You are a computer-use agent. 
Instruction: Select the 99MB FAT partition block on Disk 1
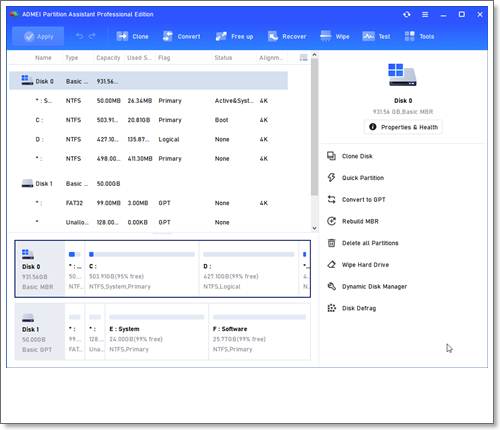click(75, 331)
